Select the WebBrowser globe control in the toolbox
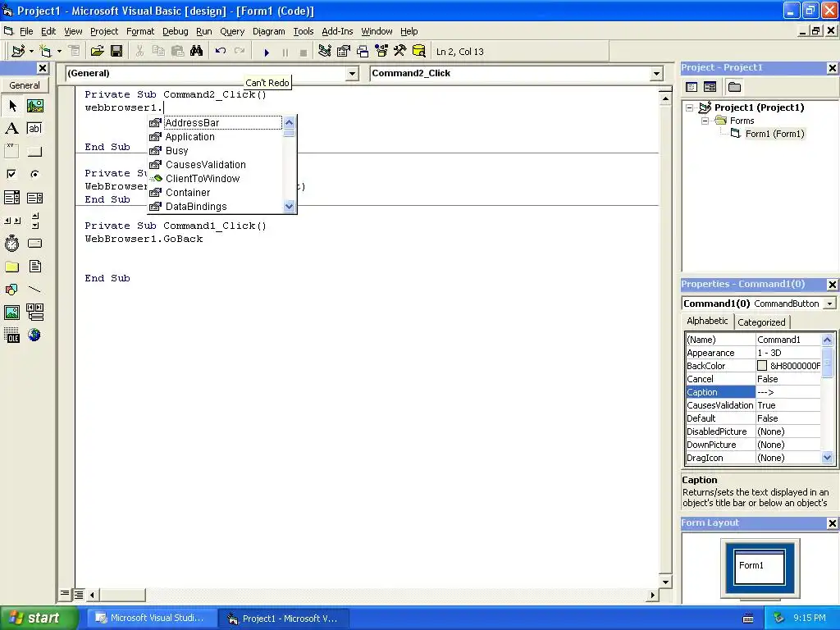 click(34, 335)
